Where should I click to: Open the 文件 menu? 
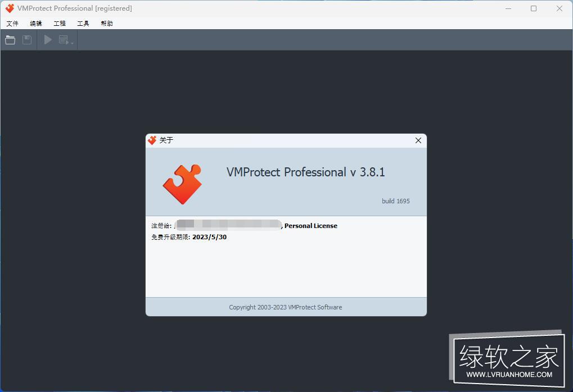pyautogui.click(x=12, y=24)
